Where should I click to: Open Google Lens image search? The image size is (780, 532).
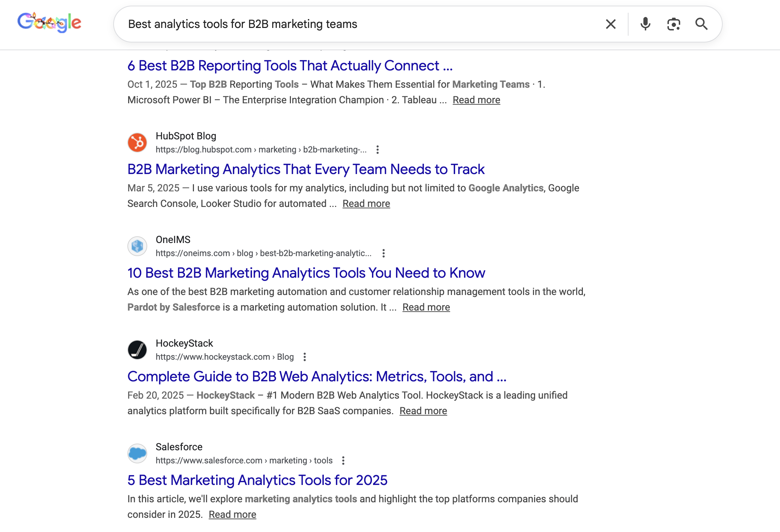tap(673, 24)
